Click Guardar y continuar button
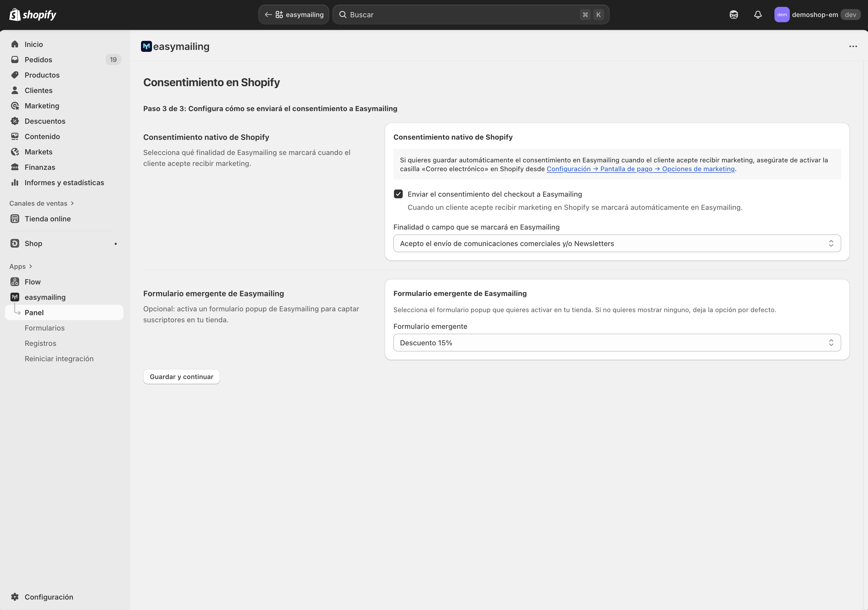The height and width of the screenshot is (610, 868). tap(181, 377)
